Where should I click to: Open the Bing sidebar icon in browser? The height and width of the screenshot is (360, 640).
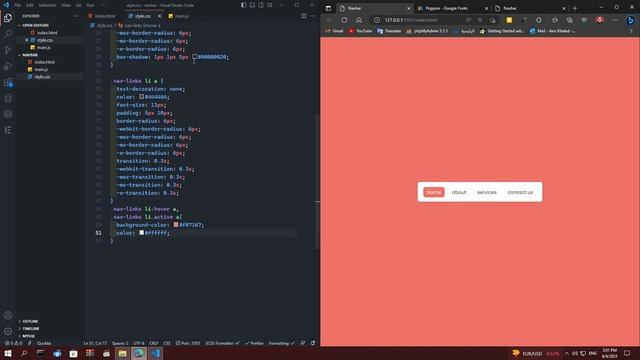point(631,20)
